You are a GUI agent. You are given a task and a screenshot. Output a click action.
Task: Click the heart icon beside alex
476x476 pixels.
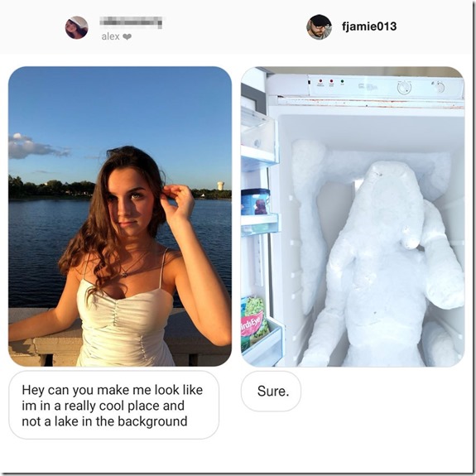click(x=127, y=36)
